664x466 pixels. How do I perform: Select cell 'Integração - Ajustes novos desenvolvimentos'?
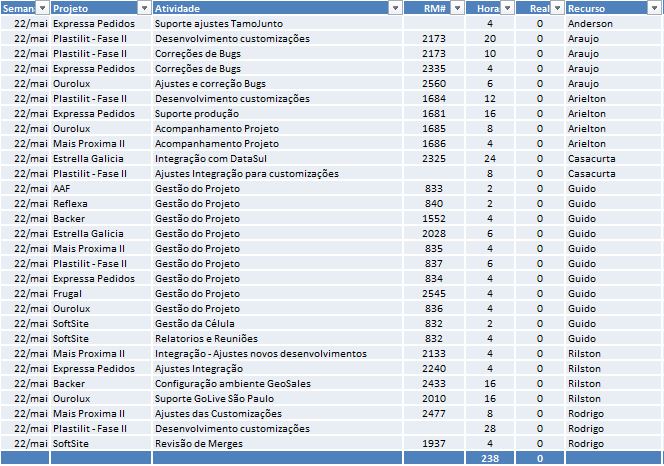pos(277,353)
